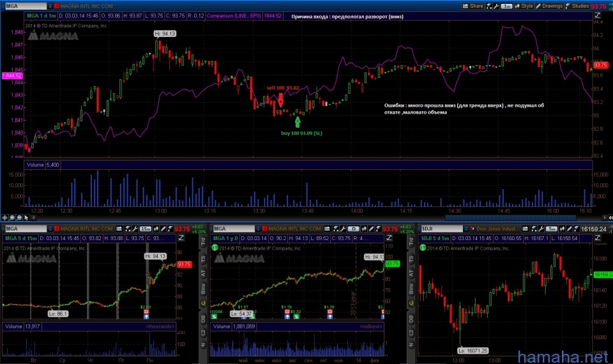Click share icon in MGA daily chart

(327, 229)
